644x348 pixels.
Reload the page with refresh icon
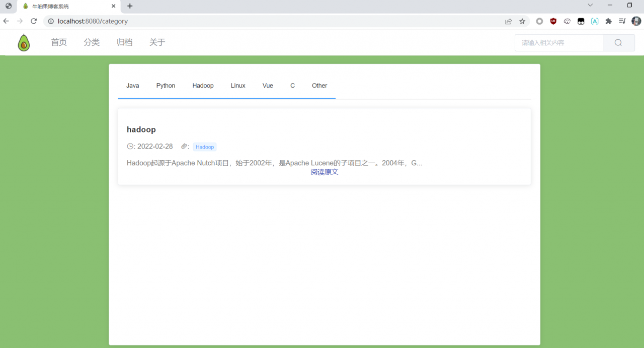coord(34,21)
